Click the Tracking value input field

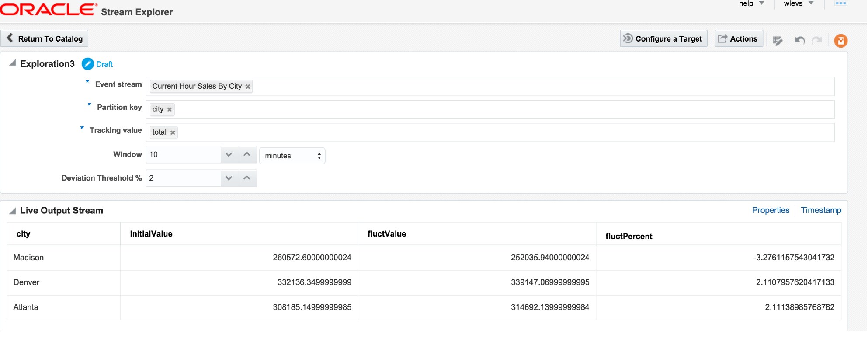pyautogui.click(x=490, y=132)
